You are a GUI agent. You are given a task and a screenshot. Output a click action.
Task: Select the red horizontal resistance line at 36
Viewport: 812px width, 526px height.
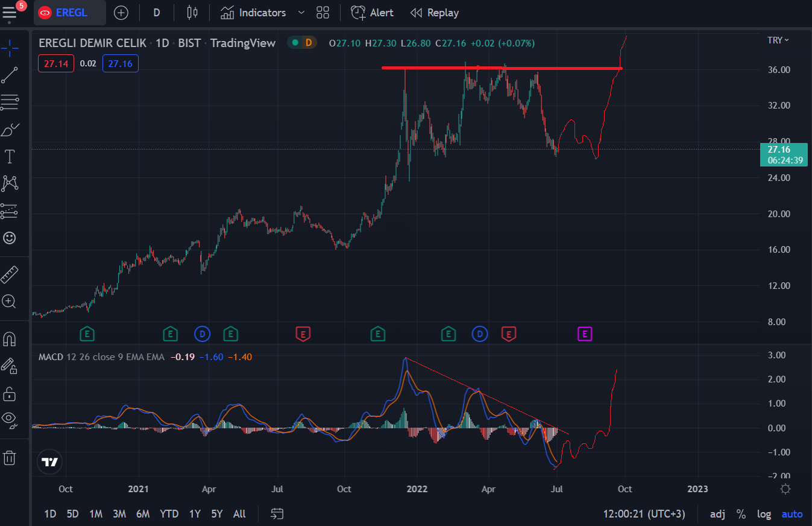point(502,68)
